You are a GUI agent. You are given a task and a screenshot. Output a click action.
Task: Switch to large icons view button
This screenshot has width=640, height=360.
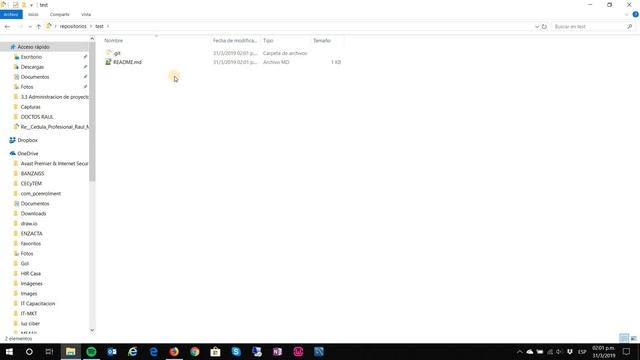(x=633, y=338)
